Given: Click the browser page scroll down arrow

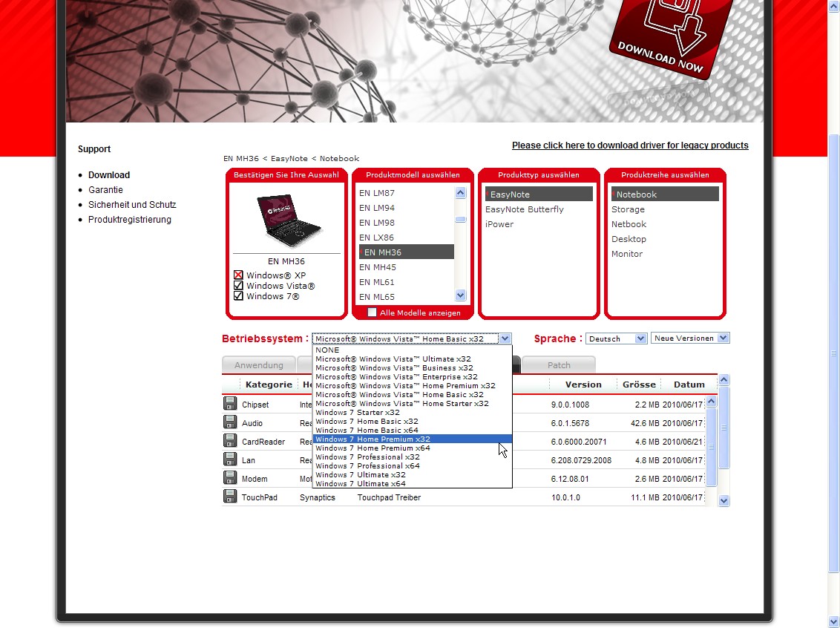Looking at the screenshot, I should click(x=834, y=622).
